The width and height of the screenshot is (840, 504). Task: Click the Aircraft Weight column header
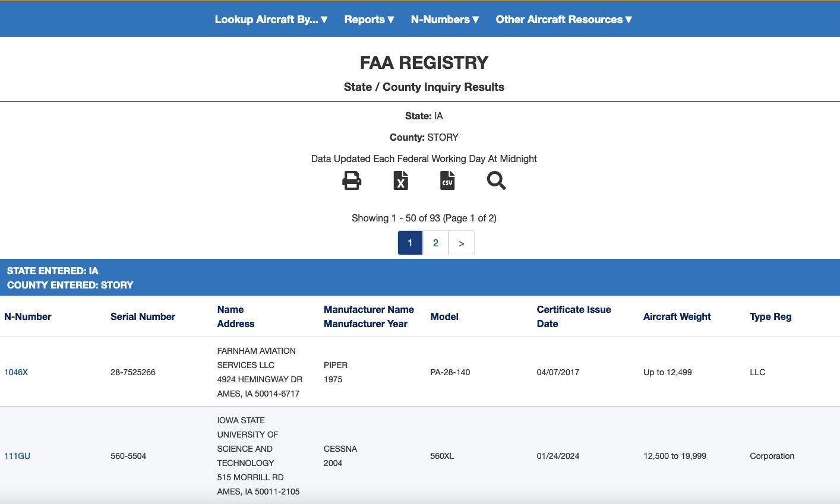677,316
